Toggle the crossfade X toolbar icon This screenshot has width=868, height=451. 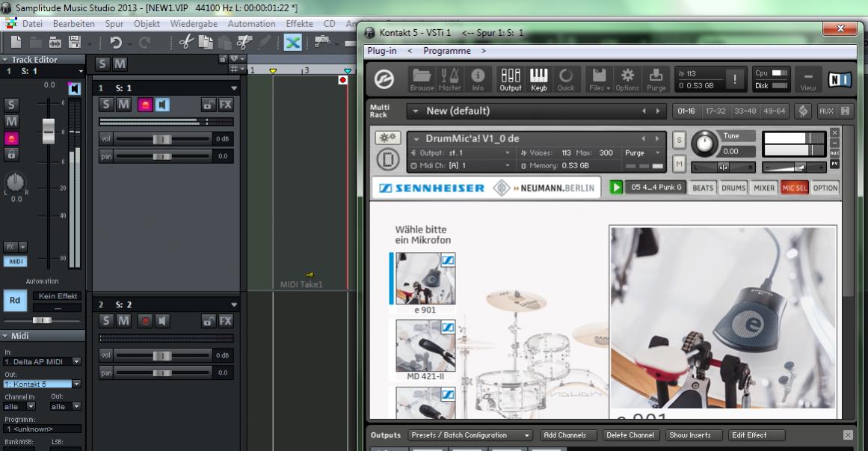coord(293,42)
